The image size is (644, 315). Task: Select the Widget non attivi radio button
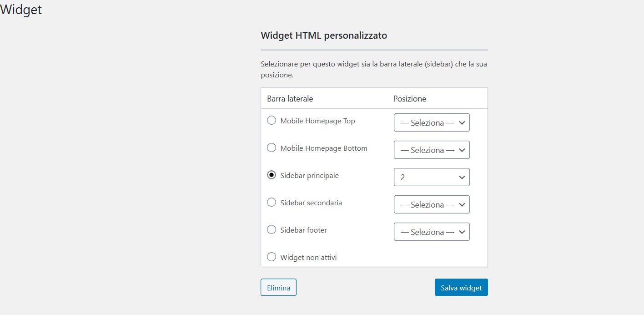272,257
